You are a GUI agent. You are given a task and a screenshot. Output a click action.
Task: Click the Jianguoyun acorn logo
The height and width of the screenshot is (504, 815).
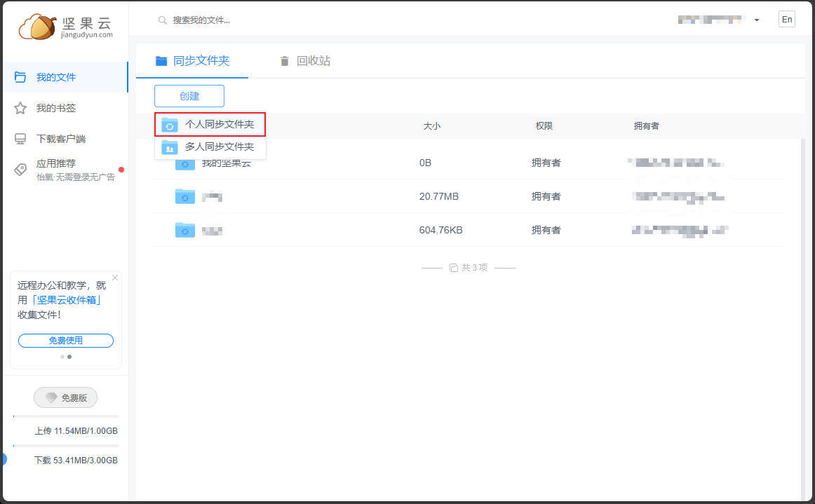point(38,27)
